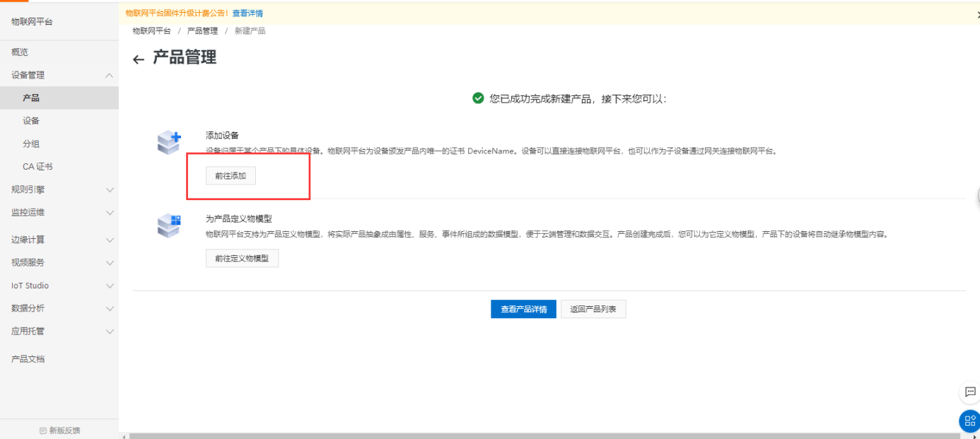Screen dimensions: 980x439
Task: Open the 查看详情 announcement link
Action: coord(247,13)
